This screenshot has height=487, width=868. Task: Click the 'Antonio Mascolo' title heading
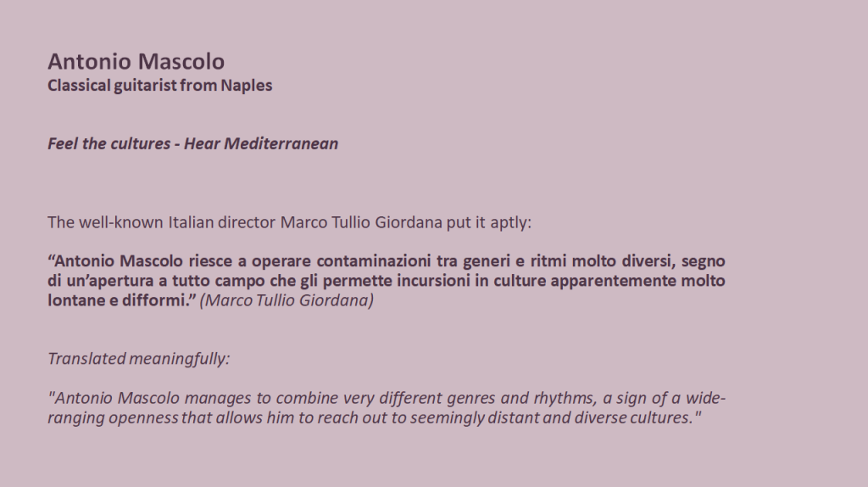tap(136, 62)
